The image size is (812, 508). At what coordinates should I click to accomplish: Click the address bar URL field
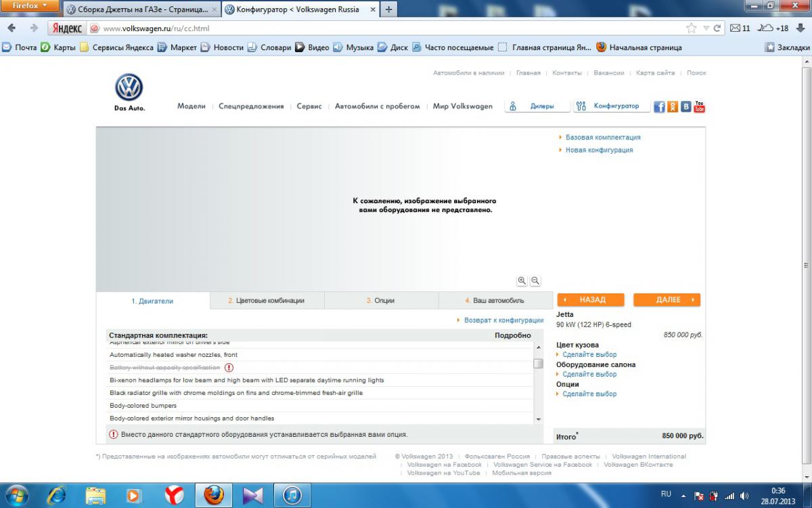tap(392, 28)
